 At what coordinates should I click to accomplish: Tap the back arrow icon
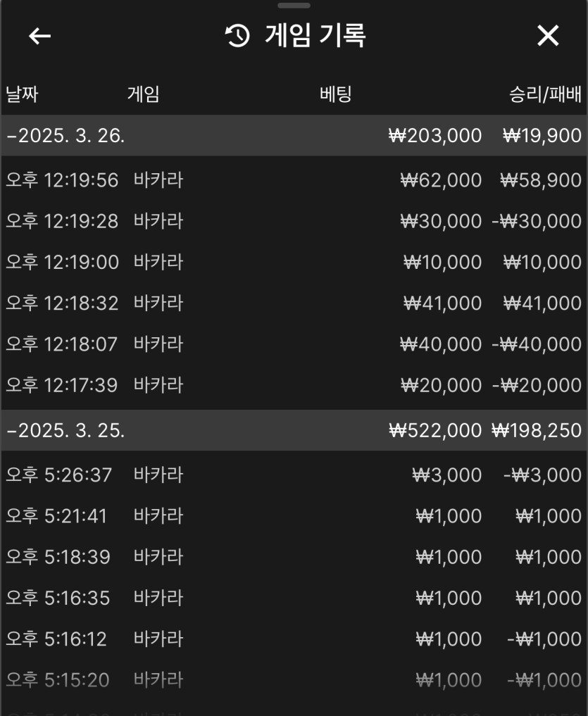click(40, 36)
